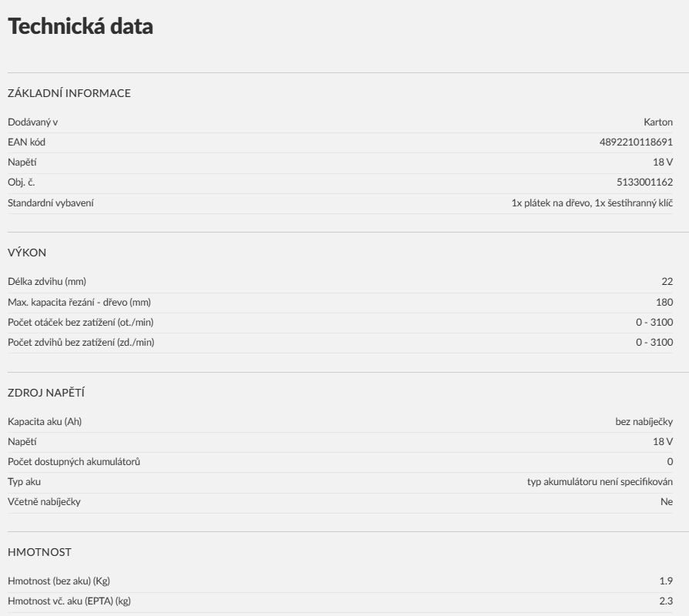The image size is (689, 616).
Task: Select the VÝKON section header
Action: pos(27,253)
